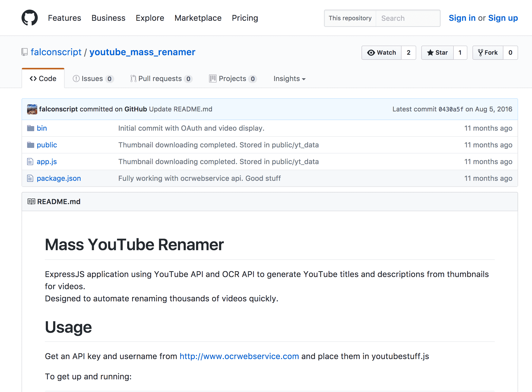Click the folder icon next to bin
This screenshot has height=392, width=532.
(x=31, y=128)
